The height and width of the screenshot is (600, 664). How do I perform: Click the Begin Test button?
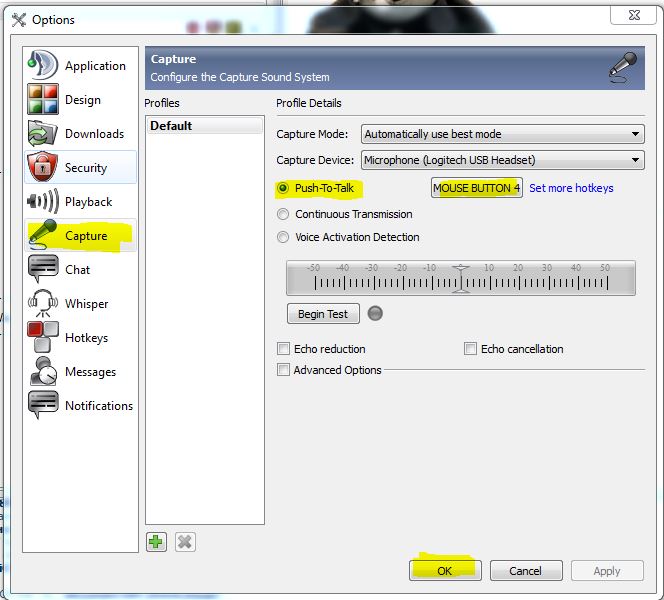coord(323,314)
